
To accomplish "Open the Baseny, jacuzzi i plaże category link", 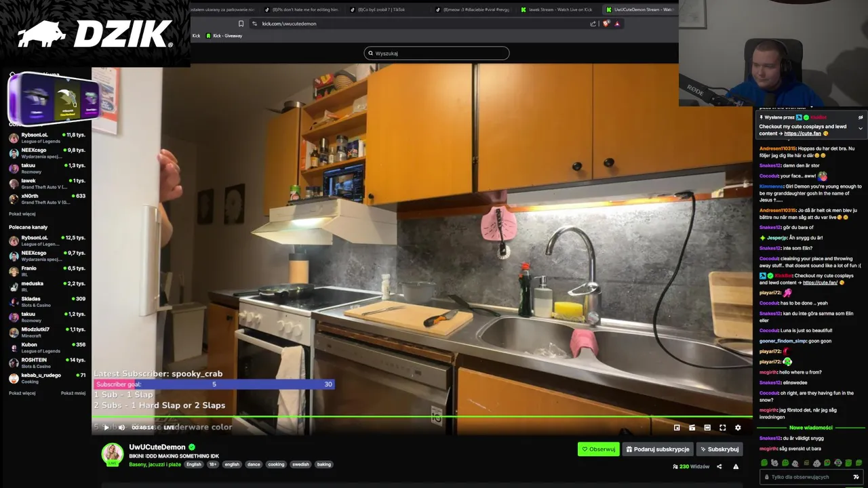I will tap(155, 464).
